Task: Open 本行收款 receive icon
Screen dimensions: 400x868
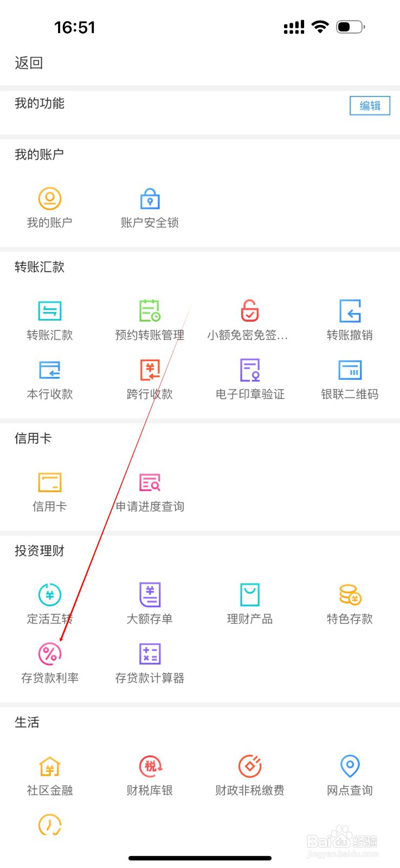Action: point(50,370)
